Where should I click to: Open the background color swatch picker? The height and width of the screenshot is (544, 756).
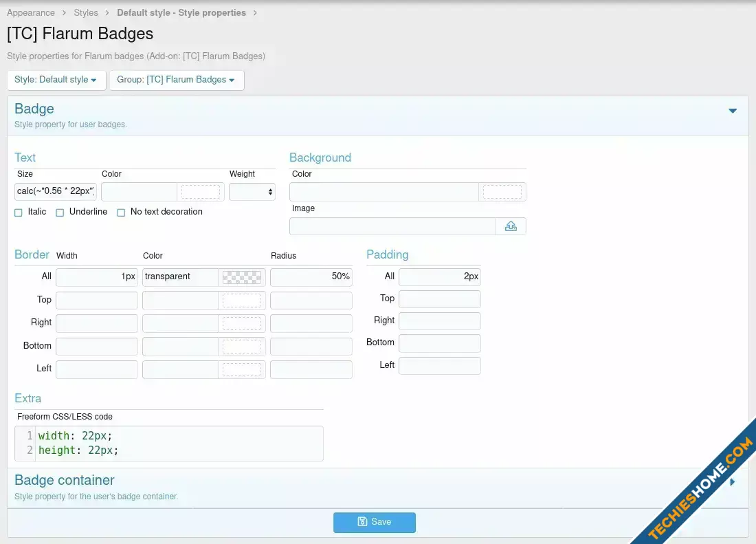502,191
